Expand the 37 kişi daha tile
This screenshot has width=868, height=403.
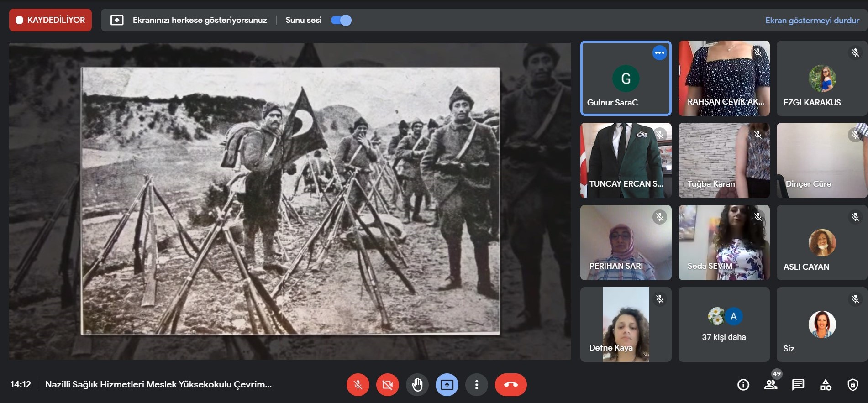[x=724, y=324]
